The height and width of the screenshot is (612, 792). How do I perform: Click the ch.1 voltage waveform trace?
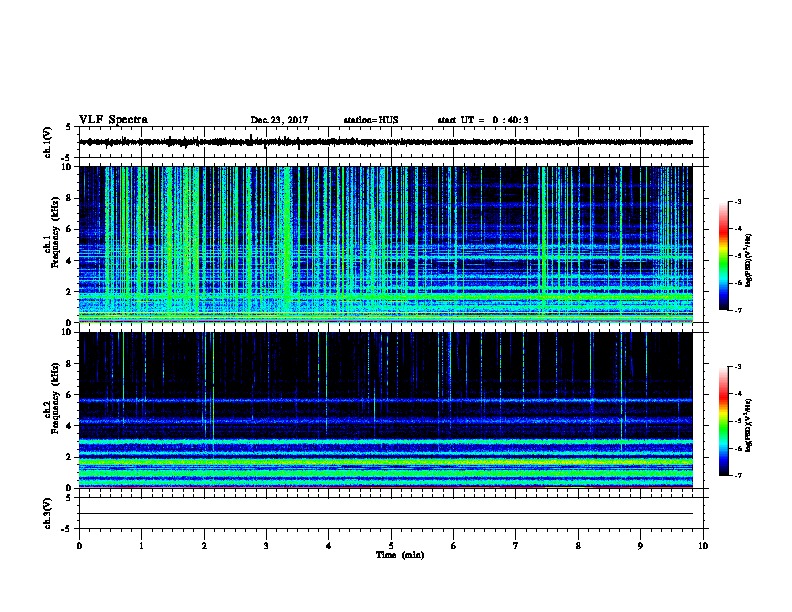click(x=386, y=142)
